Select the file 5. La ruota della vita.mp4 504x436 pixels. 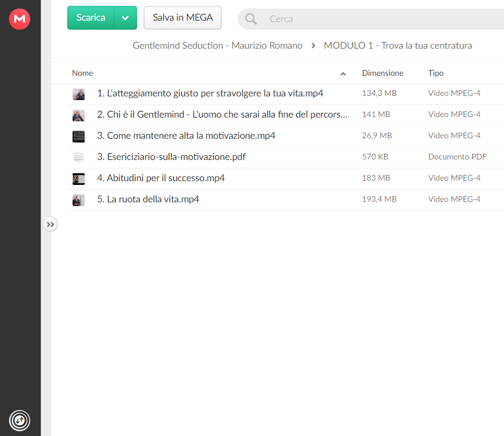[286, 200]
